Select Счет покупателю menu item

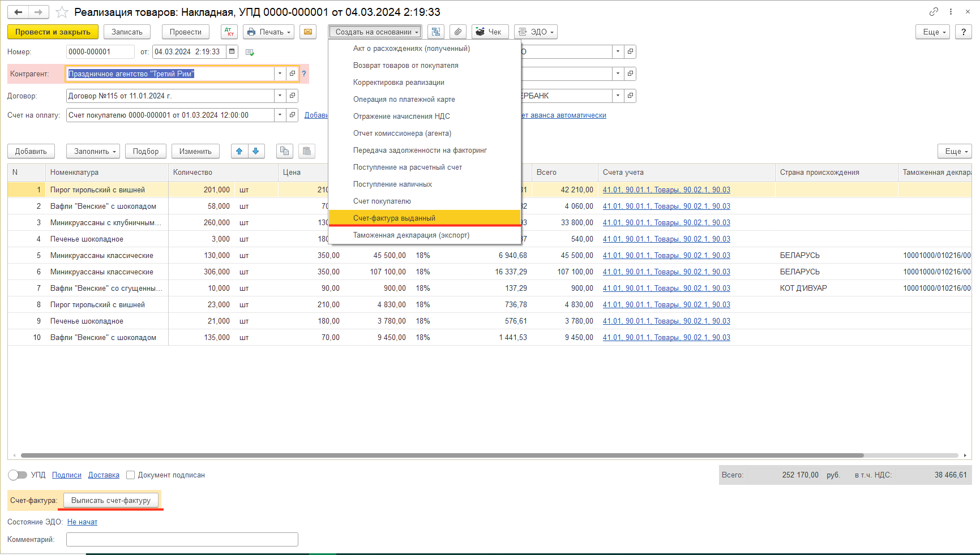click(425, 201)
